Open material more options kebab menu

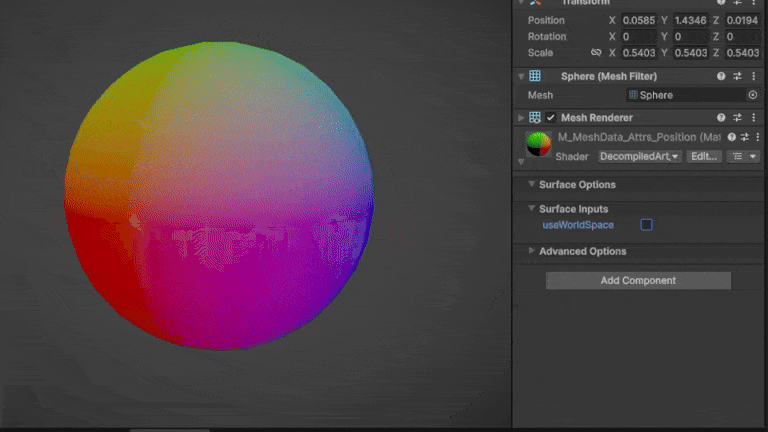click(757, 137)
